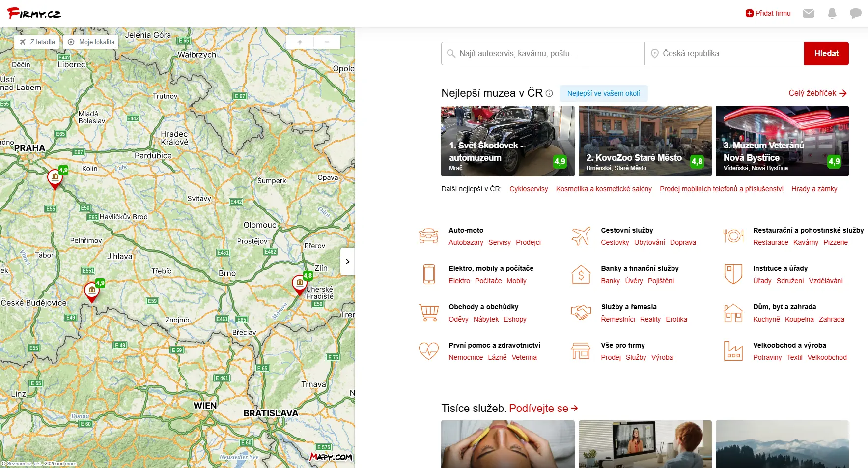Open Kosmetika a kosmetické salóny link
Screen dimensions: 868x468
click(x=604, y=189)
